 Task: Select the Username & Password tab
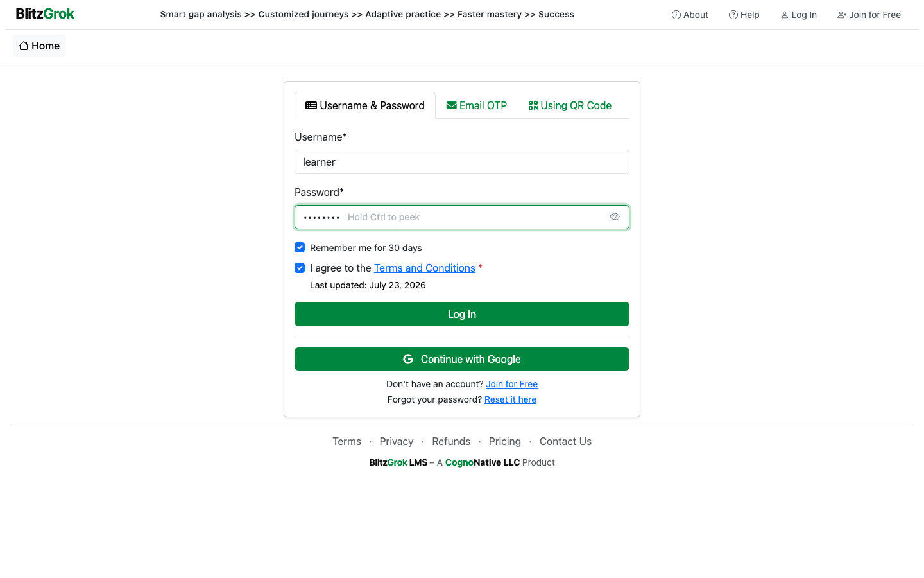click(365, 105)
